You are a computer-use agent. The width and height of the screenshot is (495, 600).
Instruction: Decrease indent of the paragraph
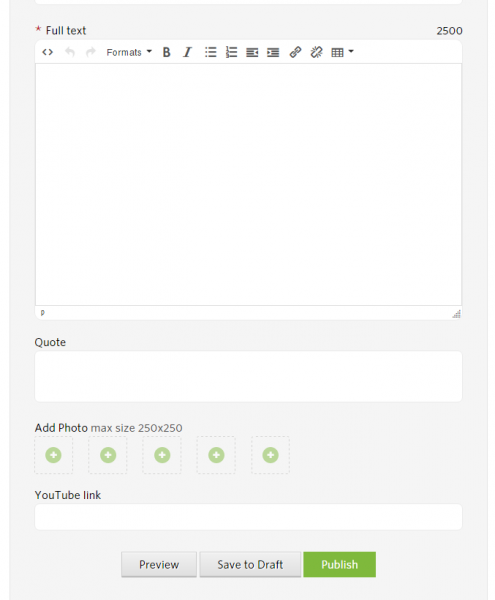point(252,52)
